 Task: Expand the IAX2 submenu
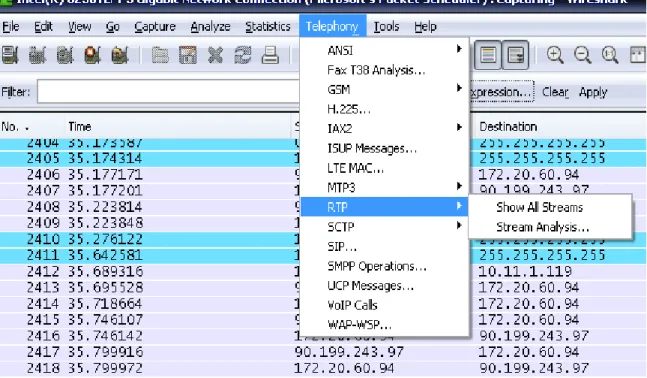coord(385,129)
